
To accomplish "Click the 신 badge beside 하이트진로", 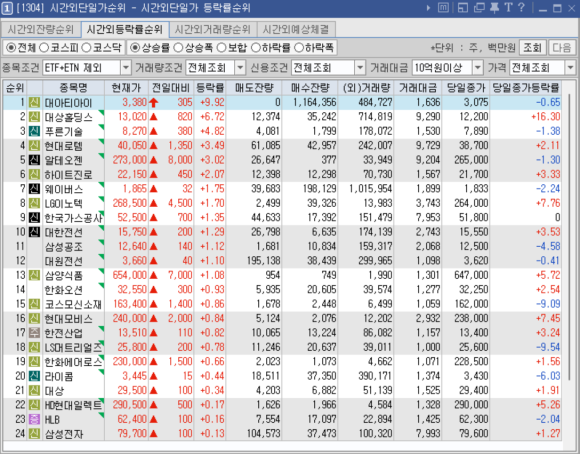I will 34,174.
